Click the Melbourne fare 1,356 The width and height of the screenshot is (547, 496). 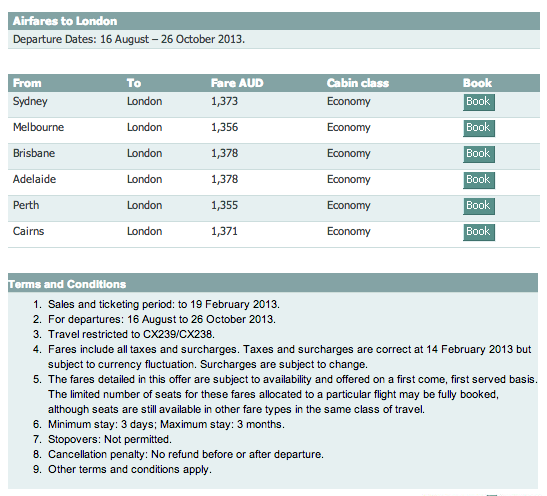[x=224, y=127]
